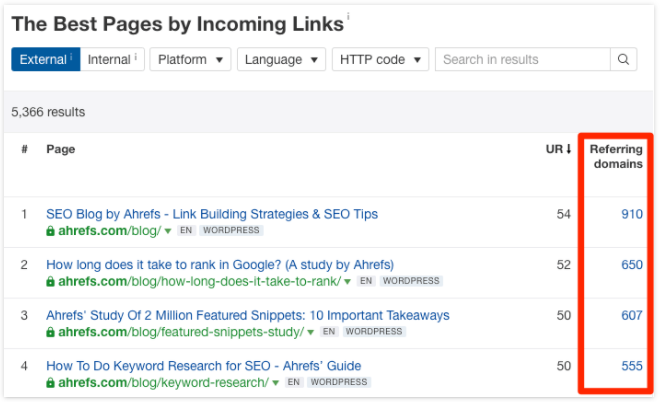
Task: Open the Featured Snippets study title link
Action: [x=248, y=315]
